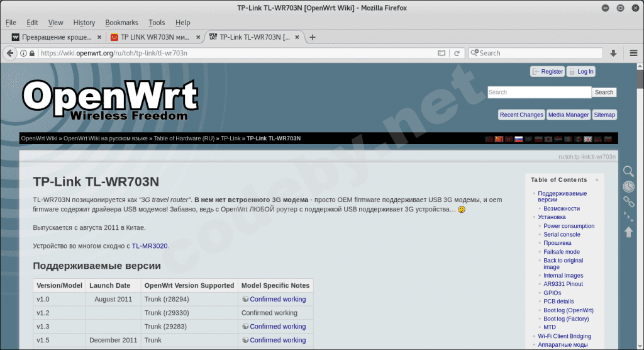Open the Help menu

[183, 23]
